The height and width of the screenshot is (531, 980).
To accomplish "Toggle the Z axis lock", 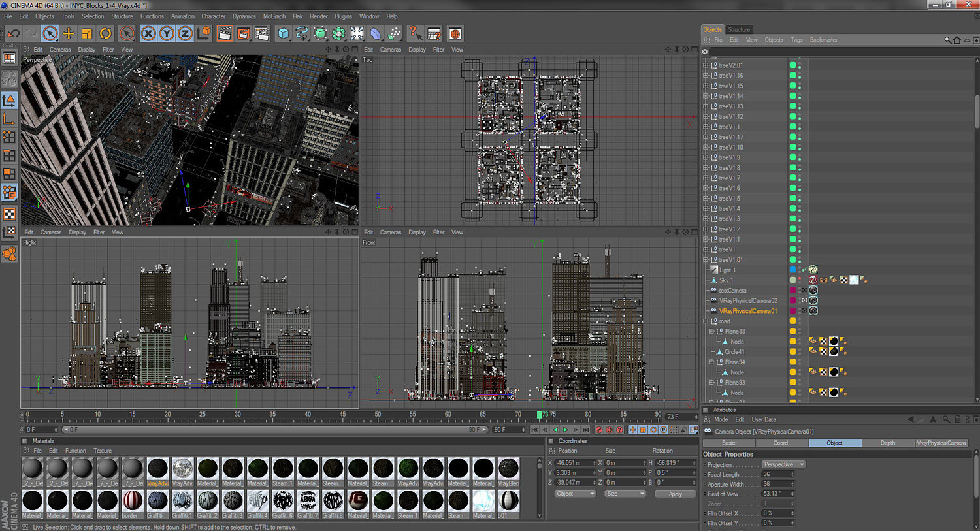I will (x=185, y=33).
